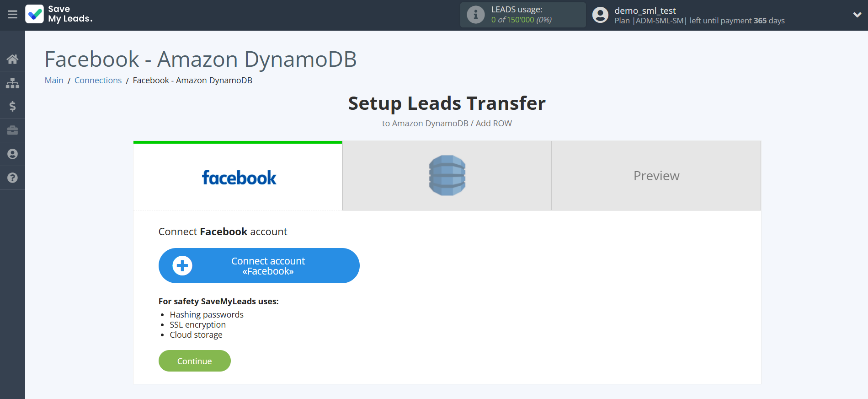Open the profile user icon in sidebar
Image resolution: width=868 pixels, height=399 pixels.
[12, 154]
